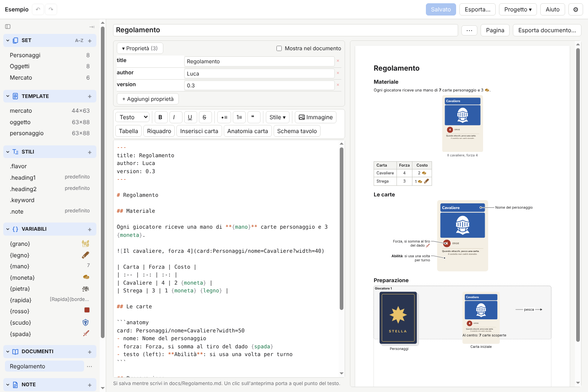Remove the version property
Screen dimensions: 588x392
(338, 85)
